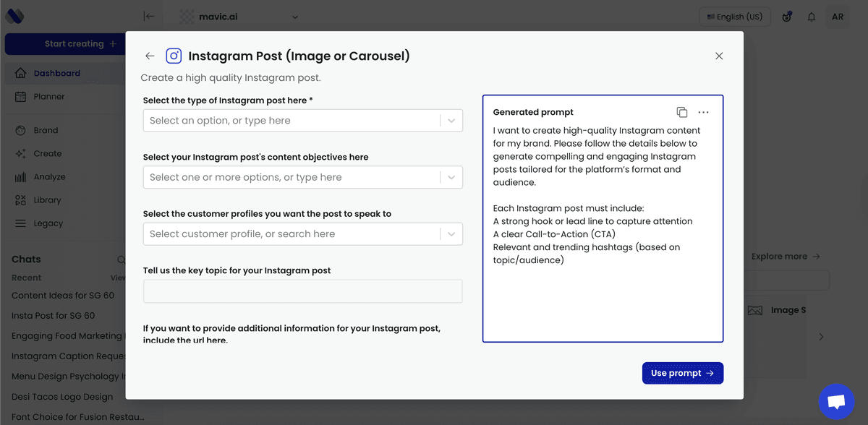Open the notifications bell
Image resolution: width=868 pixels, height=425 pixels.
[812, 17]
